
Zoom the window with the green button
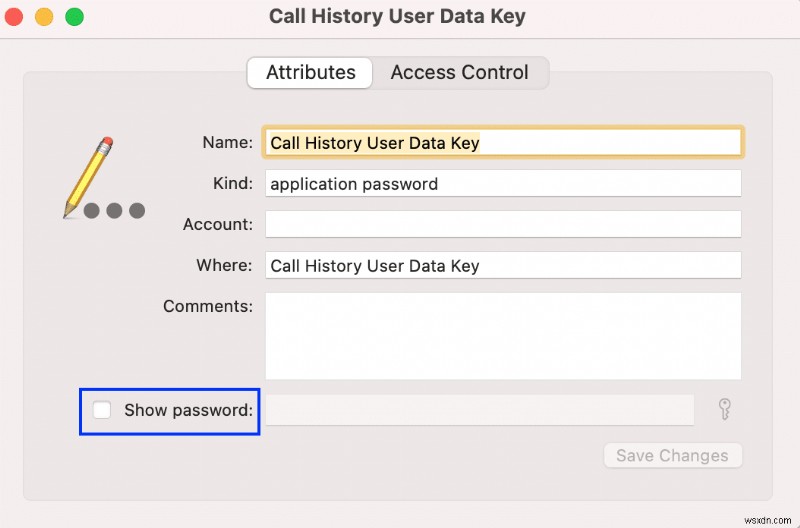click(x=74, y=17)
